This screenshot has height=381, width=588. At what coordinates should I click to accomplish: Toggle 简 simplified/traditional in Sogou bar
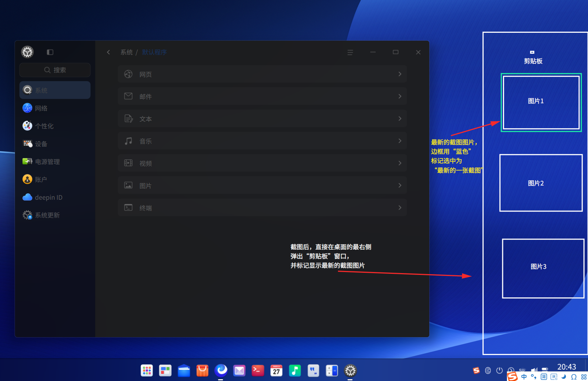544,377
